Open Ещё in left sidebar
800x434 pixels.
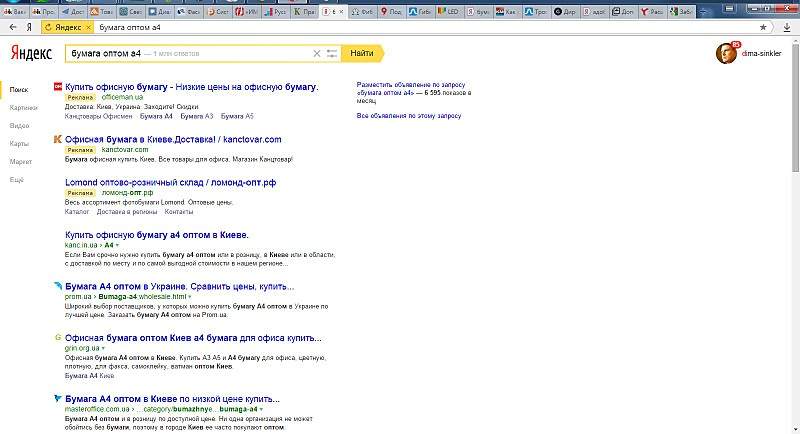[16, 180]
